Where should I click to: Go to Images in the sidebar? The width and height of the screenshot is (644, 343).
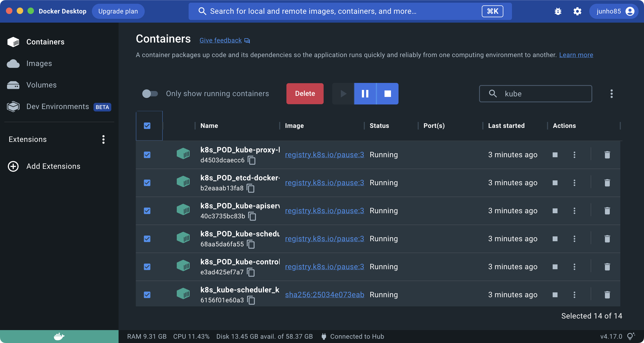(39, 64)
